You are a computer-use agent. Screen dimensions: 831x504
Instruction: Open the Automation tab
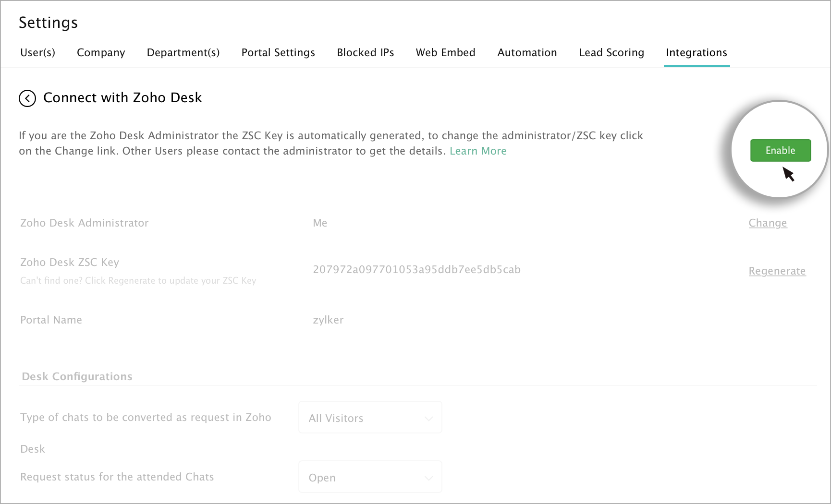click(527, 53)
